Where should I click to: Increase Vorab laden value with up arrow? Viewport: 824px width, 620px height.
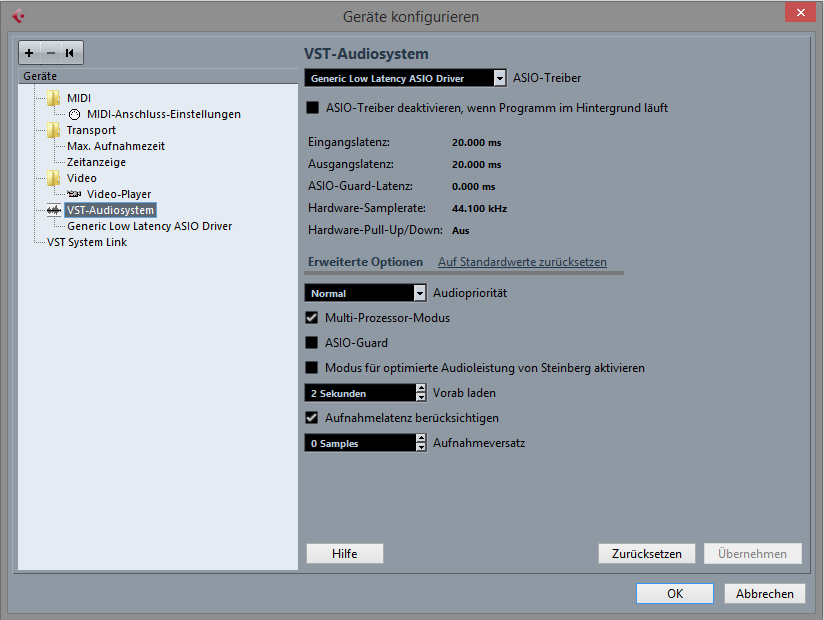click(x=421, y=388)
